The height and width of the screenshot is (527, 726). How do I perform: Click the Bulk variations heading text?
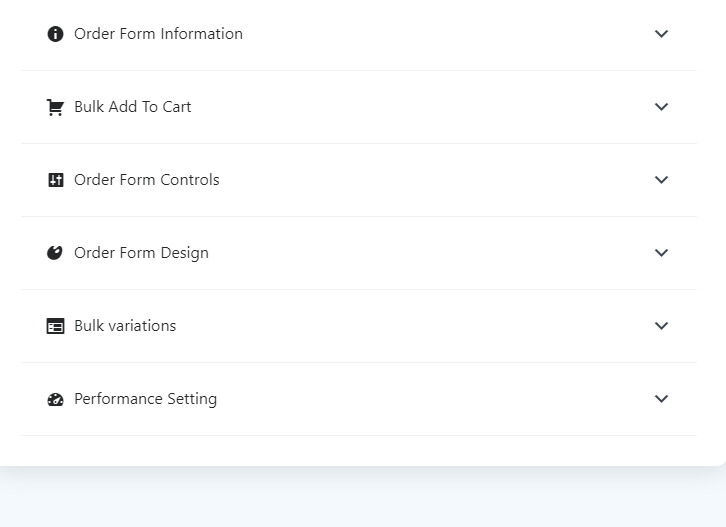[125, 326]
